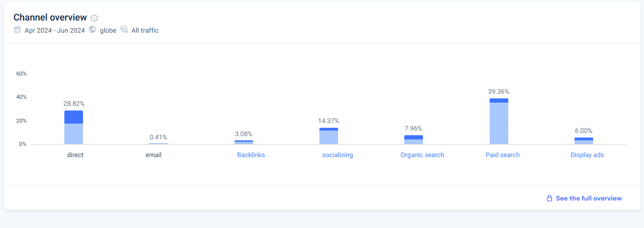Click the Paid search bar at 39.36%

coord(499,122)
